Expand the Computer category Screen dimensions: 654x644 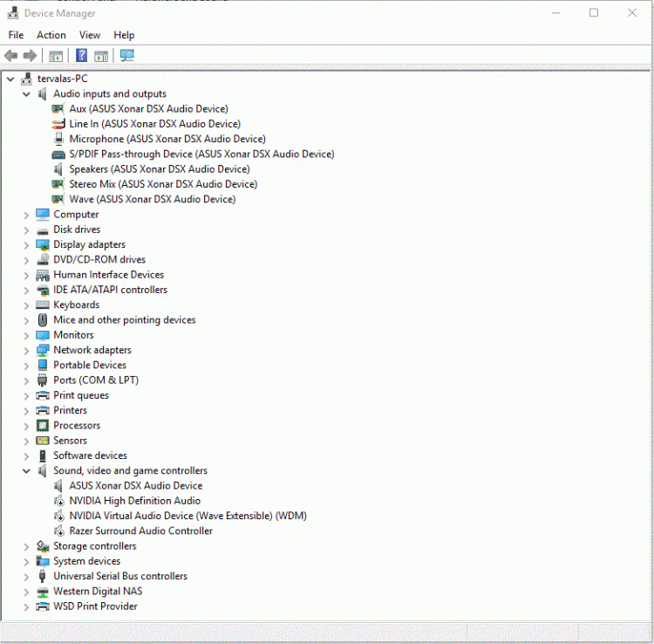[x=26, y=216]
